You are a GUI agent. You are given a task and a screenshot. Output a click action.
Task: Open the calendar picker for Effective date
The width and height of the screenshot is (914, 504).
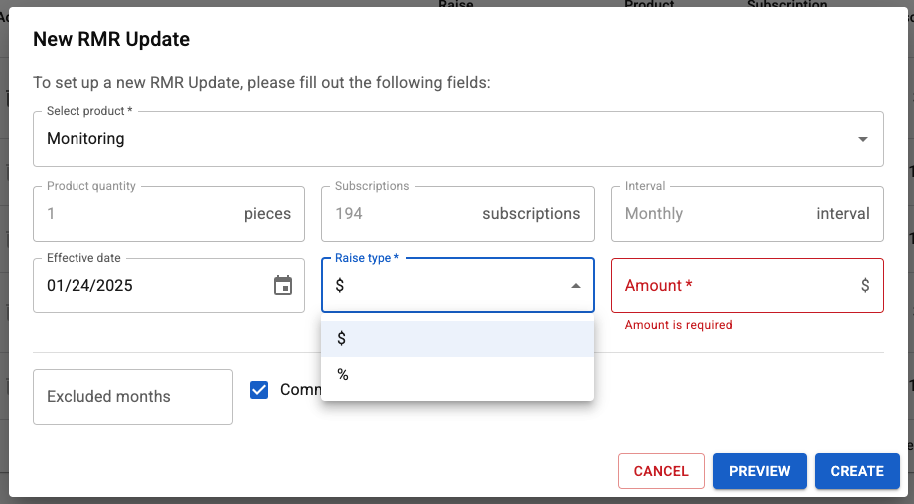point(283,286)
